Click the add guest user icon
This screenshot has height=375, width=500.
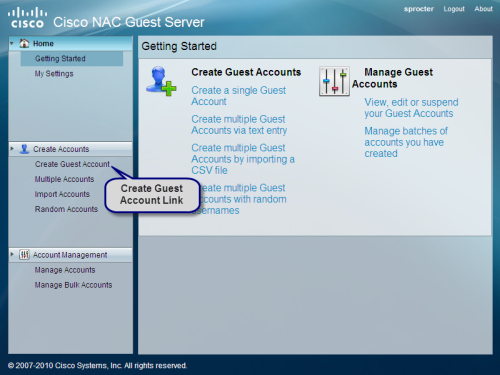click(161, 81)
